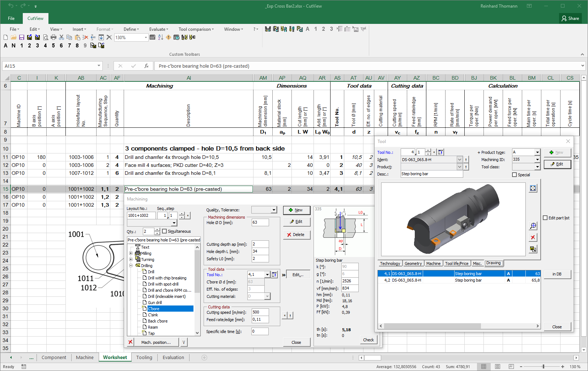Check the Special checkbox in Tool dialog
This screenshot has height=371, width=588.
click(x=515, y=175)
